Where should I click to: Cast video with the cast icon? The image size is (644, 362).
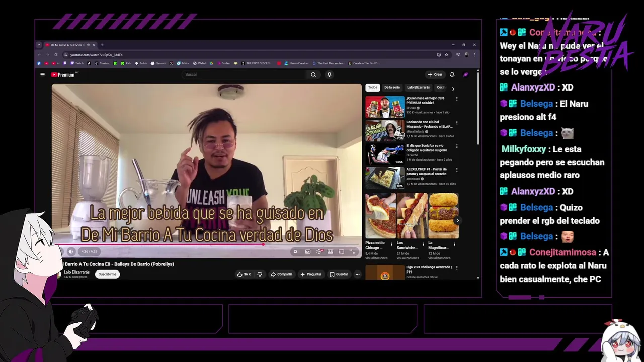tap(341, 251)
